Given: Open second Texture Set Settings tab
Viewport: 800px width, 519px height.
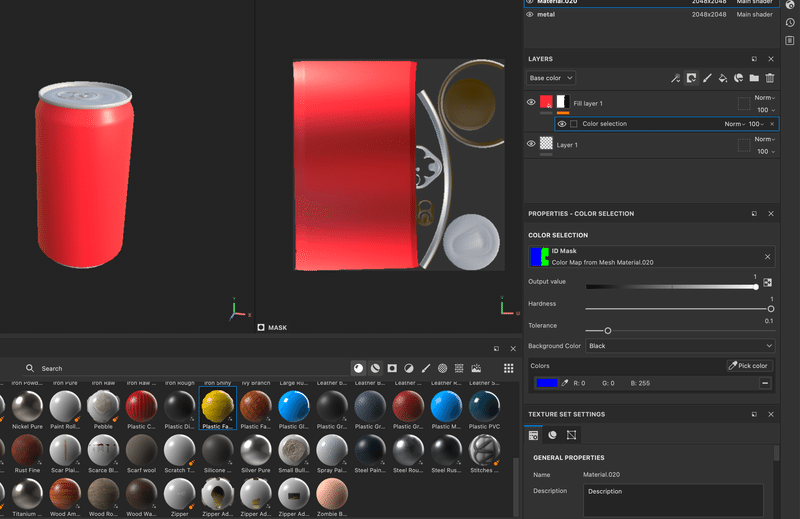Looking at the screenshot, I should point(552,435).
